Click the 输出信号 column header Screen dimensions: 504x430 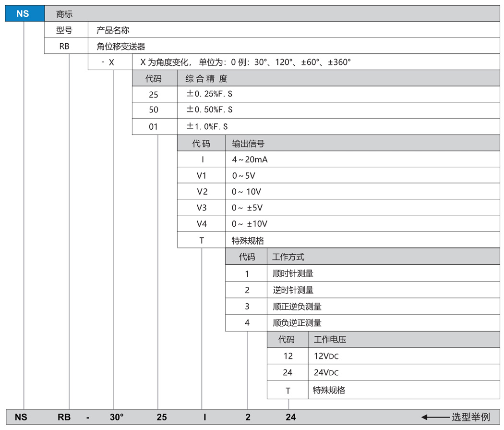248,144
